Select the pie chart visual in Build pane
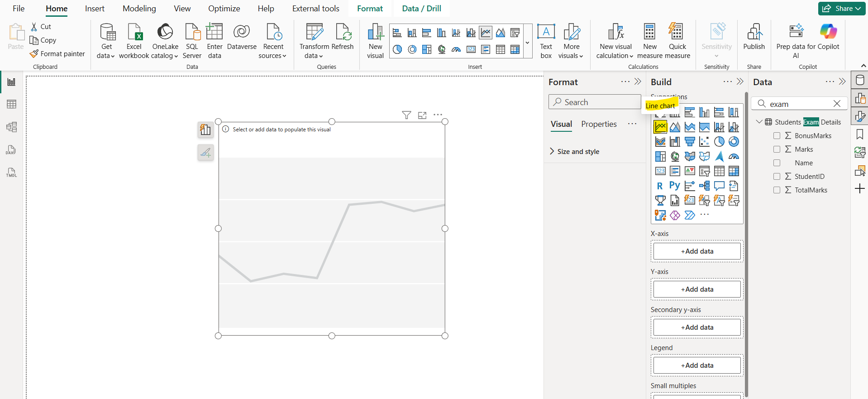Viewport: 868px width, 399px height. (x=719, y=142)
